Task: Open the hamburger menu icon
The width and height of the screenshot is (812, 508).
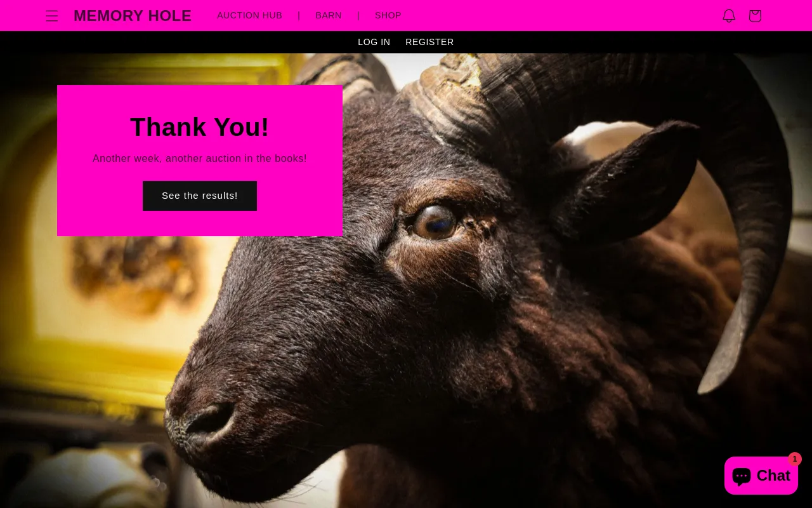Action: coord(52,16)
